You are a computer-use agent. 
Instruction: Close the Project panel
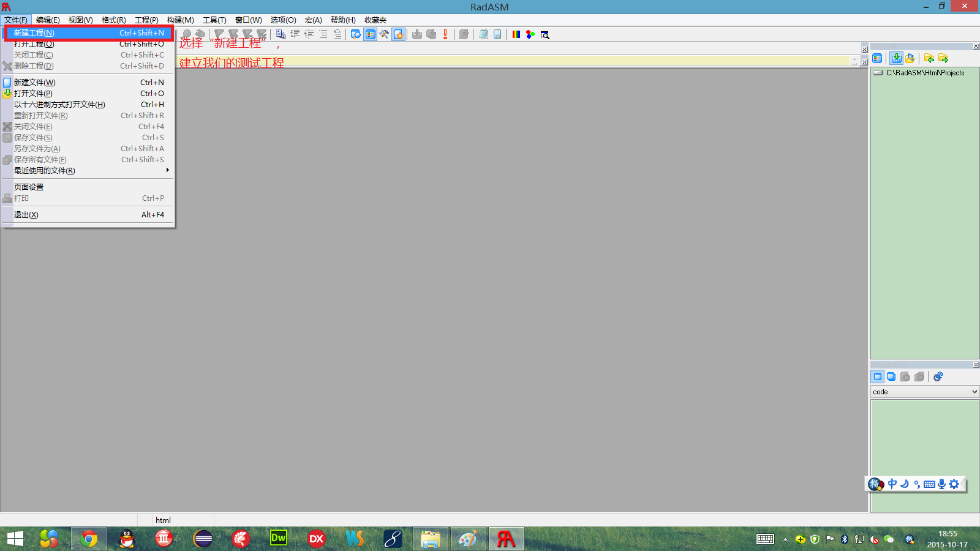point(976,47)
